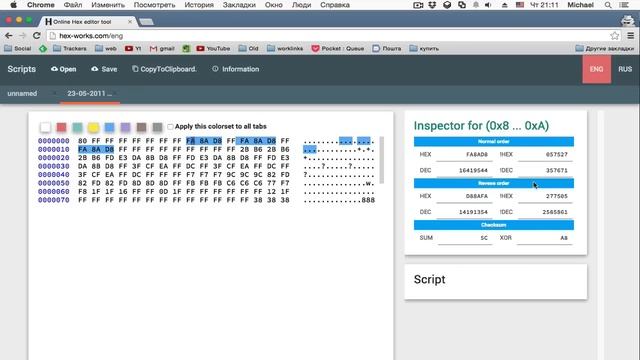
Task: Pick the white color swatch
Action: [x=45, y=127]
